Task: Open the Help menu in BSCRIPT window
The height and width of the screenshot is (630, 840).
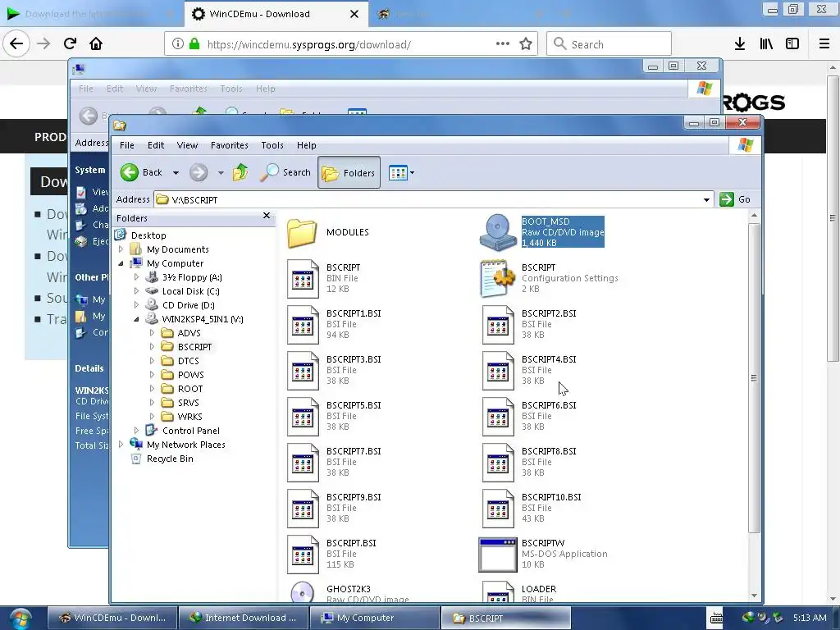Action: (307, 145)
